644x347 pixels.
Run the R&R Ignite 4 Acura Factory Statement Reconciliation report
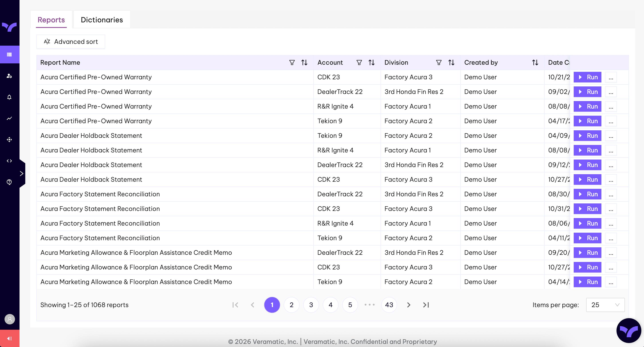pyautogui.click(x=587, y=223)
